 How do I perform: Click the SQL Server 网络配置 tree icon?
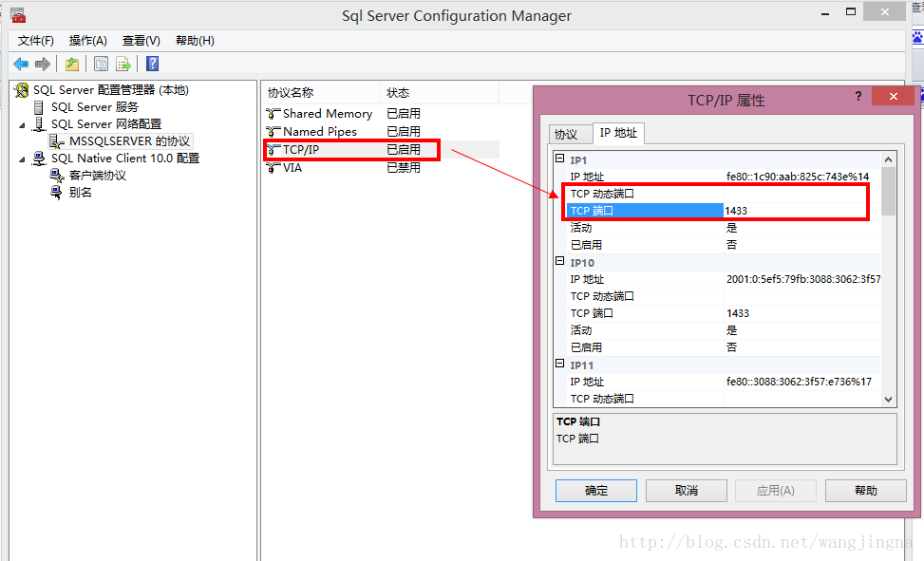click(x=39, y=124)
